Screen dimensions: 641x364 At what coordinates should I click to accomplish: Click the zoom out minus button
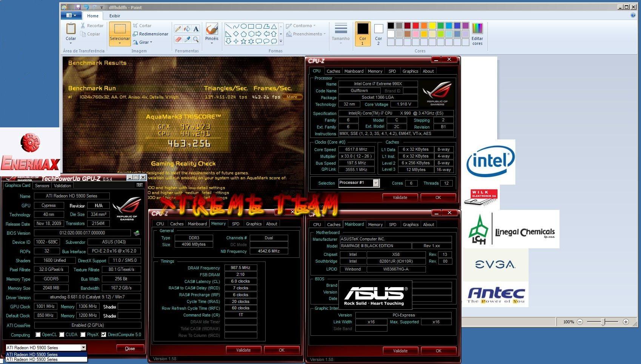tap(580, 322)
